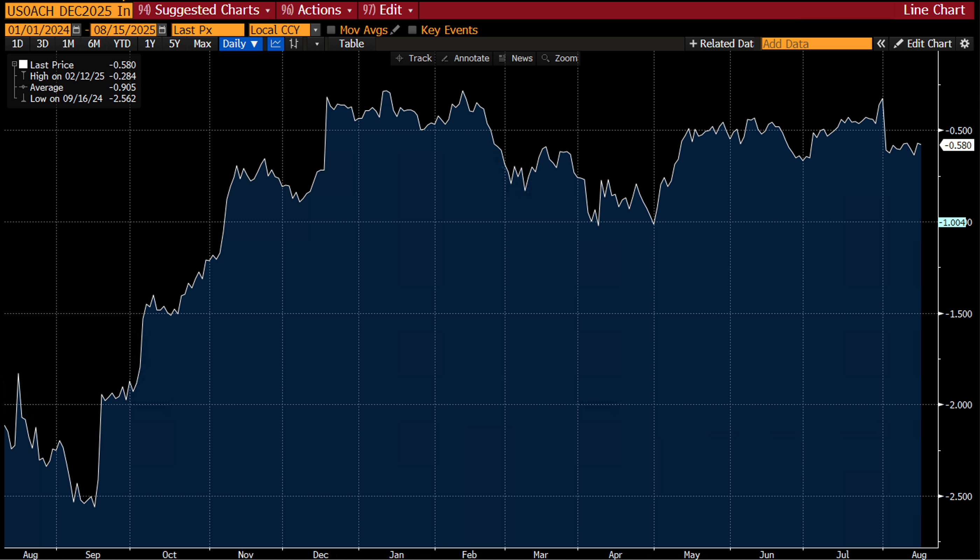Select the YTD time range tab
Viewport: 980px width, 560px height.
122,44
